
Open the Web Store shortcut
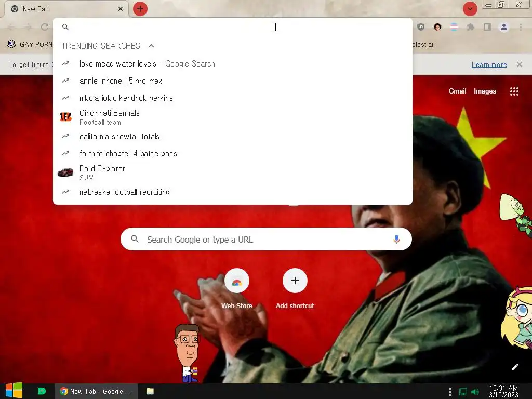pyautogui.click(x=237, y=289)
